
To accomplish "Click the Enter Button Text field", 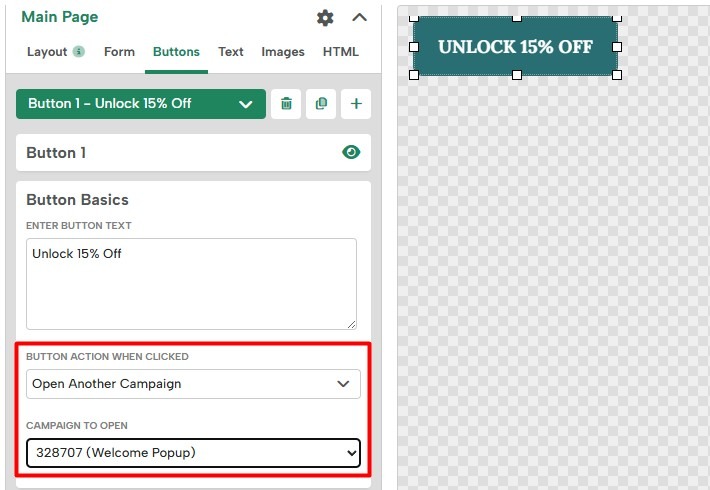I will (191, 284).
